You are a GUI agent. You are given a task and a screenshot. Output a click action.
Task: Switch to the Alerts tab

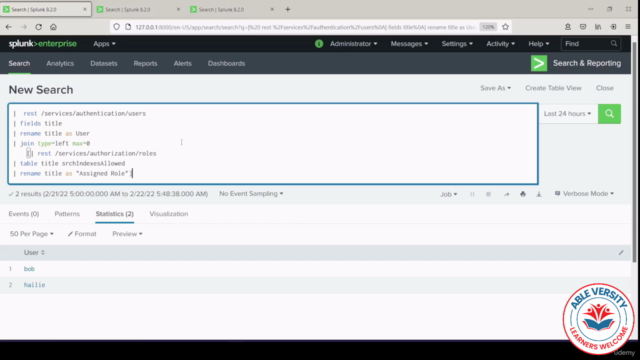point(182,63)
